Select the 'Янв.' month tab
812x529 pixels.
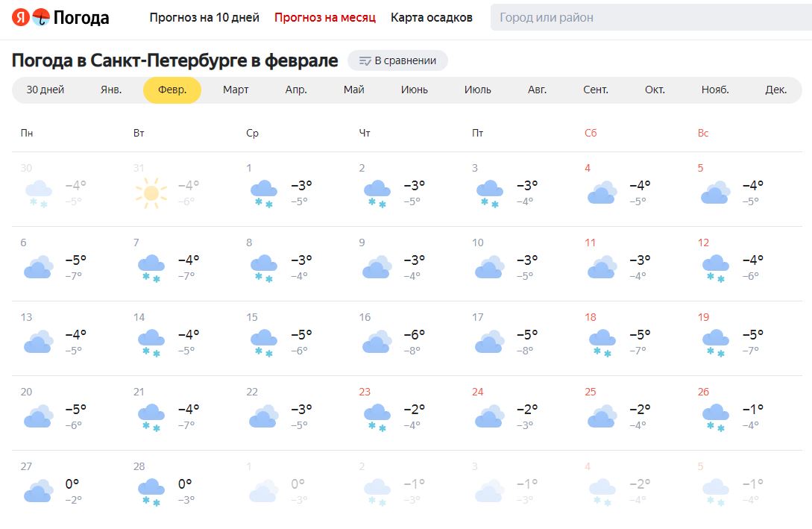111,90
